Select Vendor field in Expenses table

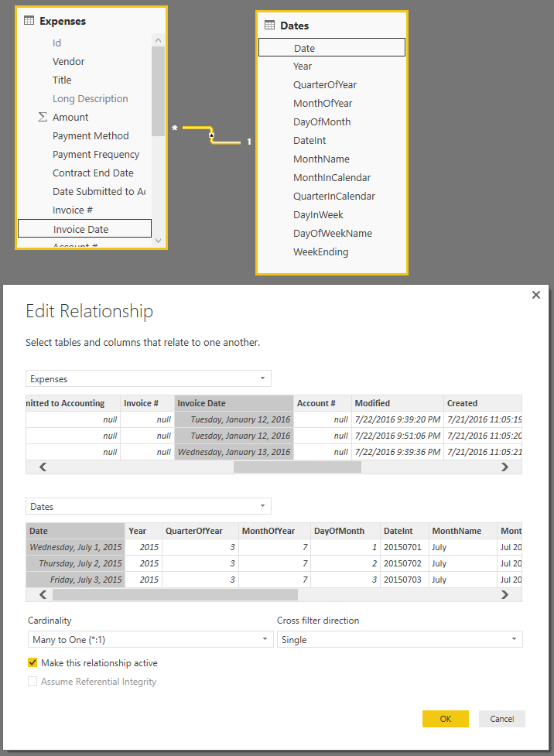click(68, 61)
